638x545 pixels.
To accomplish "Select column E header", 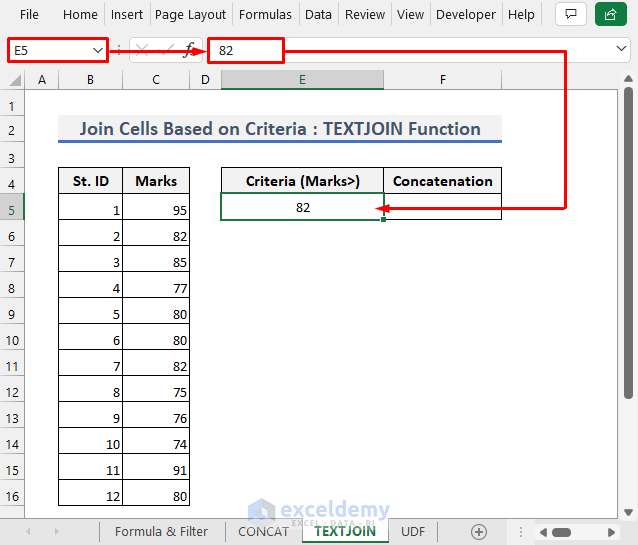I will [x=302, y=80].
